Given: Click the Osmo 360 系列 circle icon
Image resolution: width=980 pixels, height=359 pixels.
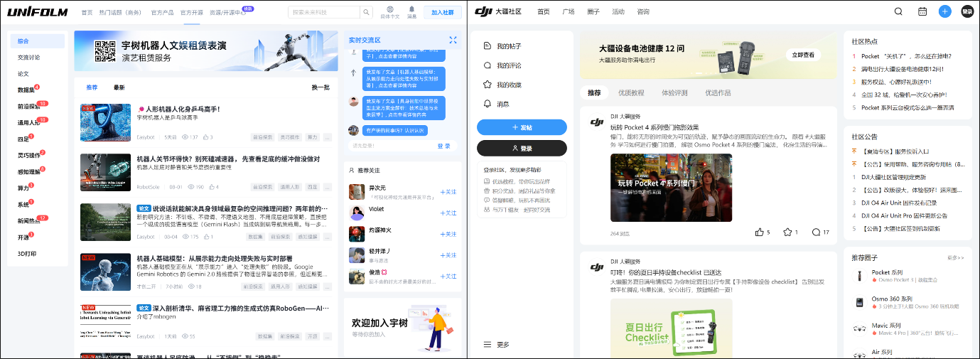Looking at the screenshot, I should (858, 302).
